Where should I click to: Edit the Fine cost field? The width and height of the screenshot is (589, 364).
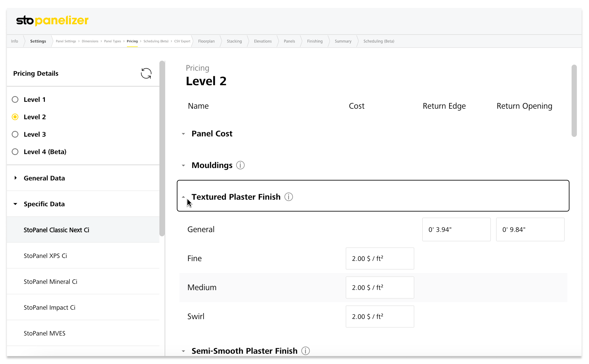(380, 258)
